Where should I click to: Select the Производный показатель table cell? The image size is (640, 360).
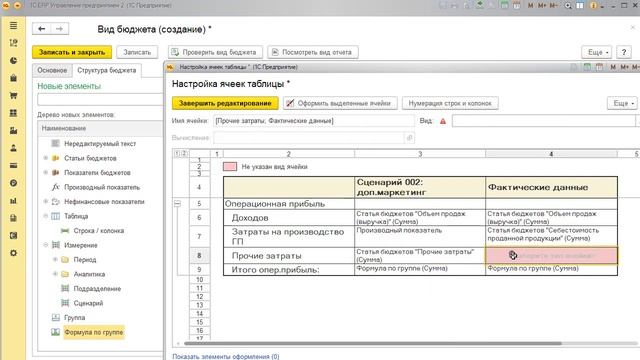click(420, 236)
